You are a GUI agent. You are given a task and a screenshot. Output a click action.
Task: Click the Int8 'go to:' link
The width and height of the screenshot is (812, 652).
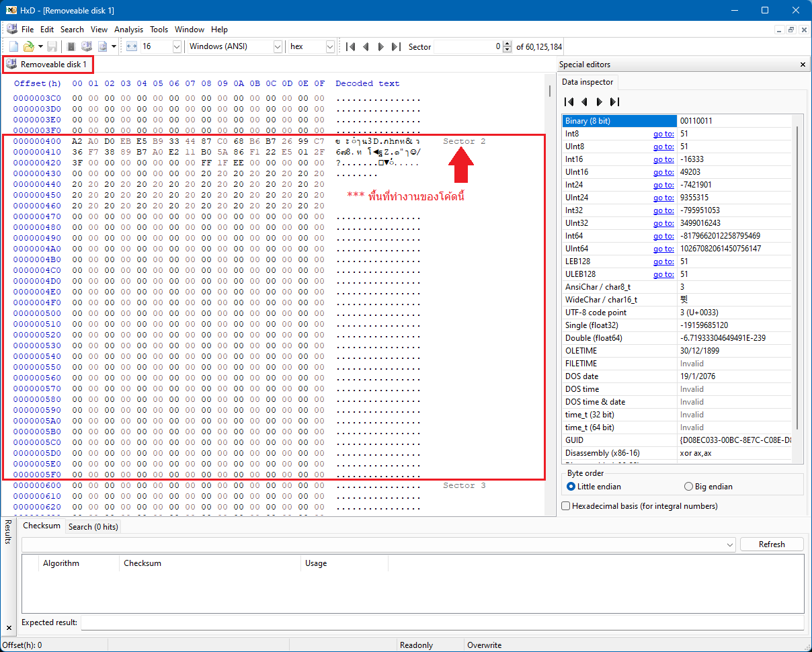coord(663,134)
